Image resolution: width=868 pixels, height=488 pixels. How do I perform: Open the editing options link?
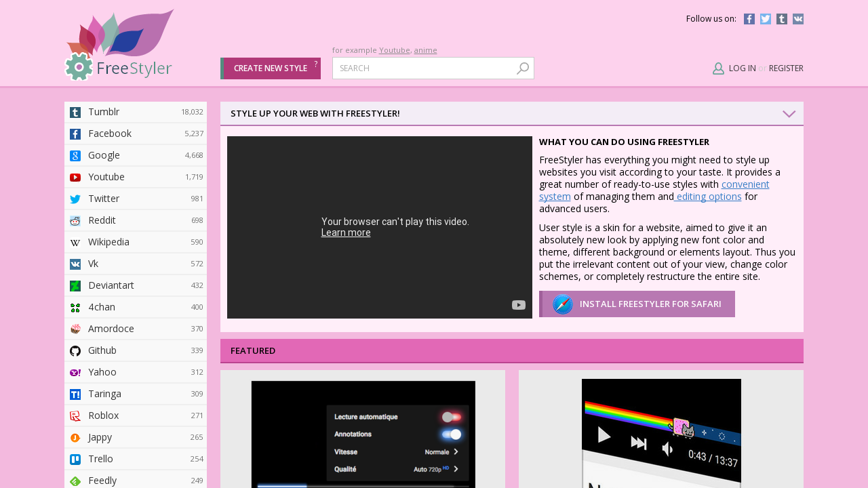coord(708,197)
